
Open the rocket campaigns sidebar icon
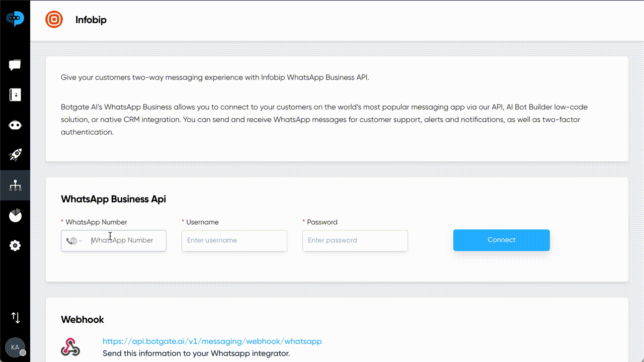[15, 155]
